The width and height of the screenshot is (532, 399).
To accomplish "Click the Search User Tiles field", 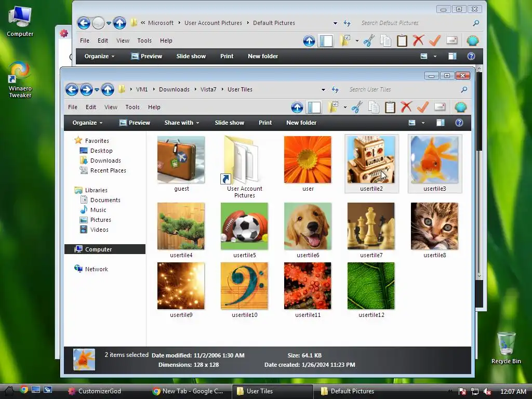I will (403, 89).
